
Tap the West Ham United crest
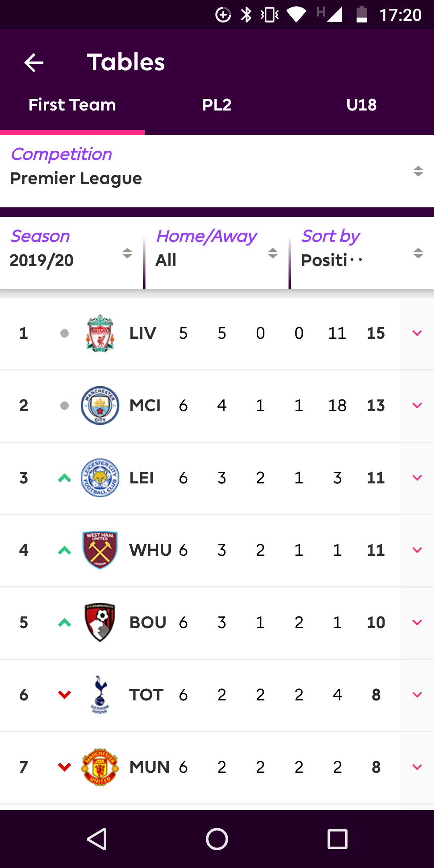pyautogui.click(x=100, y=550)
